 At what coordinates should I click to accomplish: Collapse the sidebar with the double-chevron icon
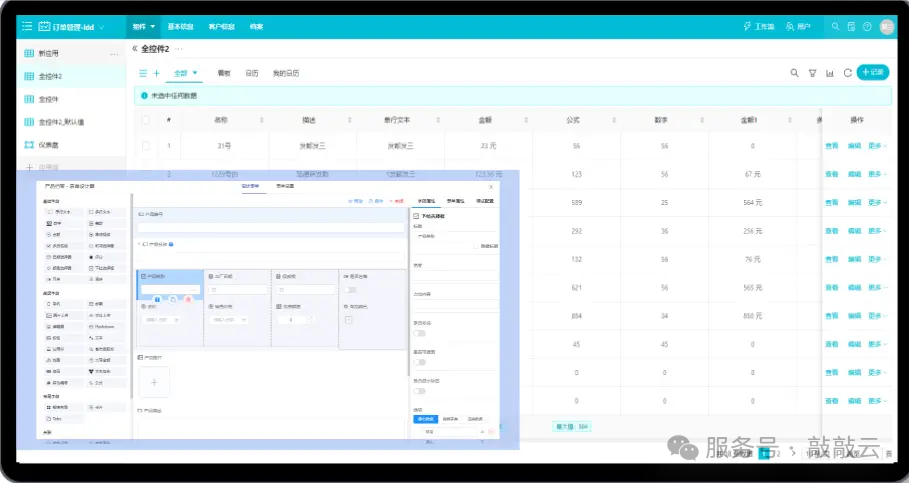coord(134,49)
